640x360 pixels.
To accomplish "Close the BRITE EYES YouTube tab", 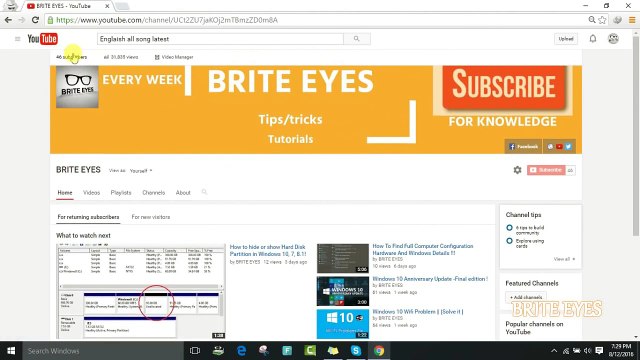I will (x=107, y=6).
